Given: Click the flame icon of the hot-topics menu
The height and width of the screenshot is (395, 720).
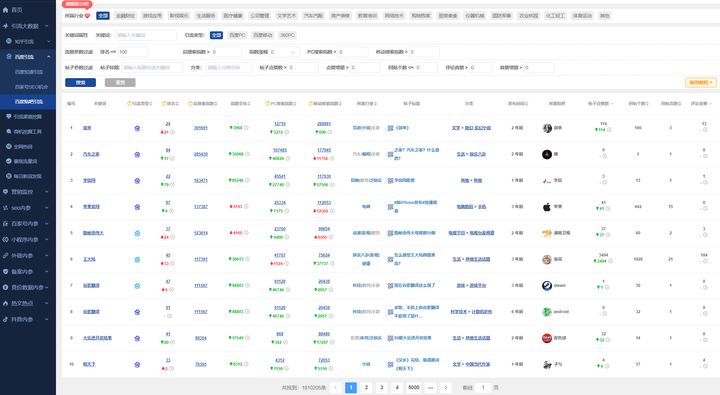Looking at the screenshot, I should click(x=6, y=303).
